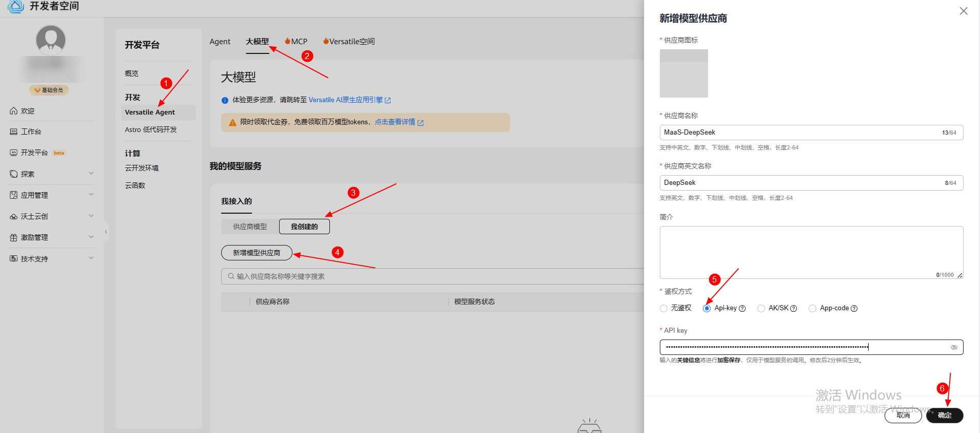Switch to 我创建的 segment
Image resolution: width=980 pixels, height=433 pixels.
tap(304, 227)
